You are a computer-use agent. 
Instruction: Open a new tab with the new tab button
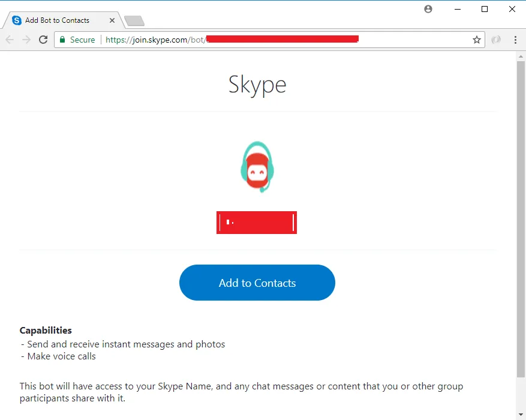click(x=134, y=21)
